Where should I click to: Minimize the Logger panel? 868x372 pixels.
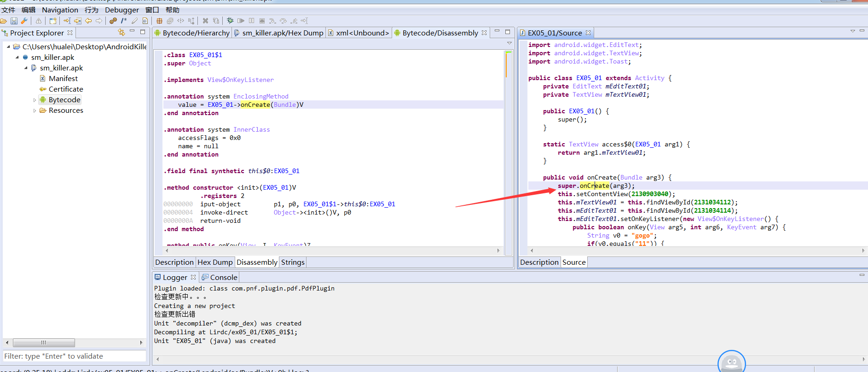pos(862,275)
